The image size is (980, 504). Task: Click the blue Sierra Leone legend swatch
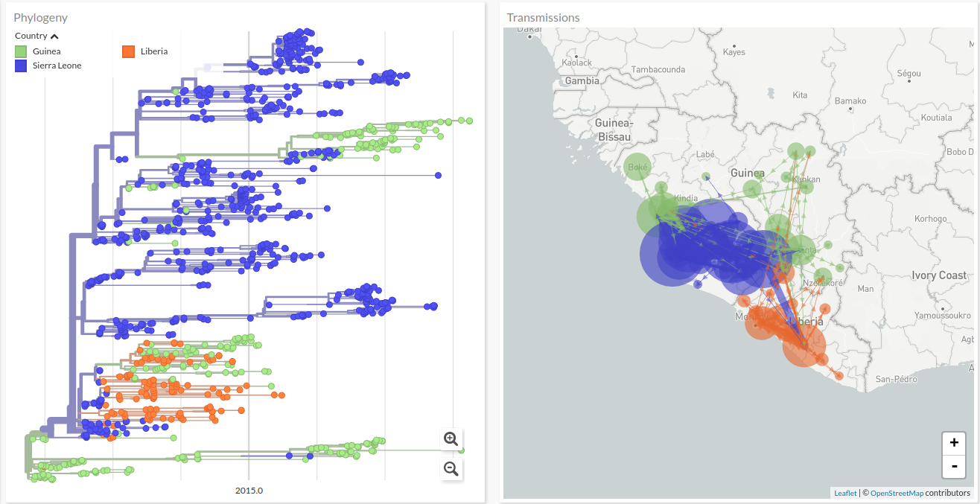point(22,66)
